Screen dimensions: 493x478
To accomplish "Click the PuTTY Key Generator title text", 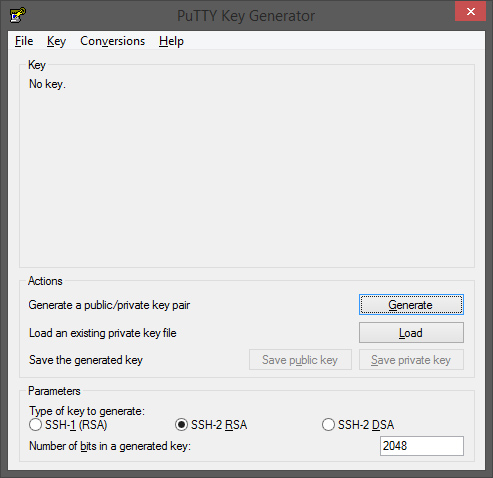I will (246, 16).
